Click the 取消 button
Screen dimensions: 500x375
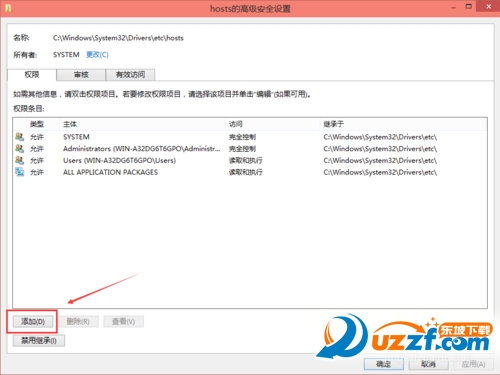coord(428,364)
